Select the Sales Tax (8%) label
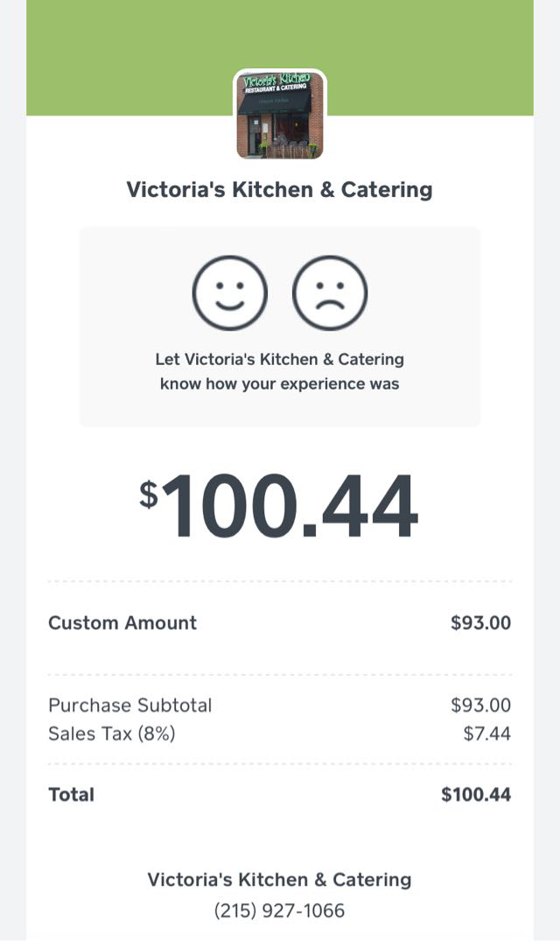The image size is (560, 941). click(112, 734)
